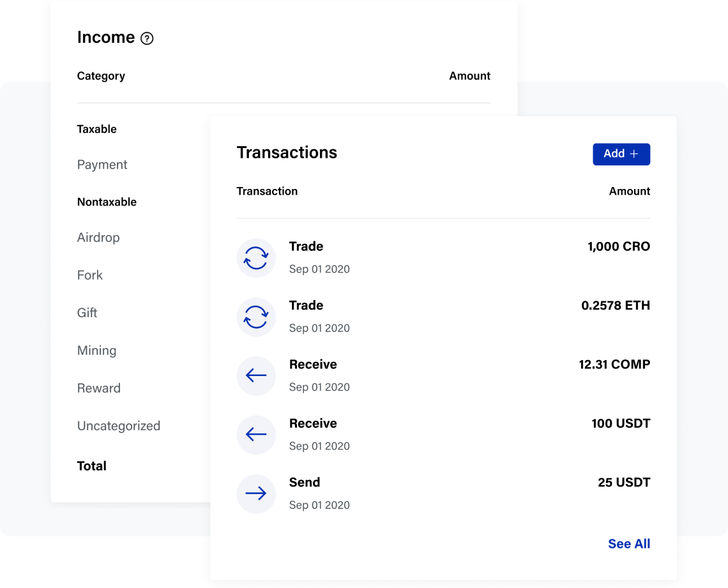Screen dimensions: 728x588
Task: Click the Amount header in Transactions panel
Action: pos(630,191)
